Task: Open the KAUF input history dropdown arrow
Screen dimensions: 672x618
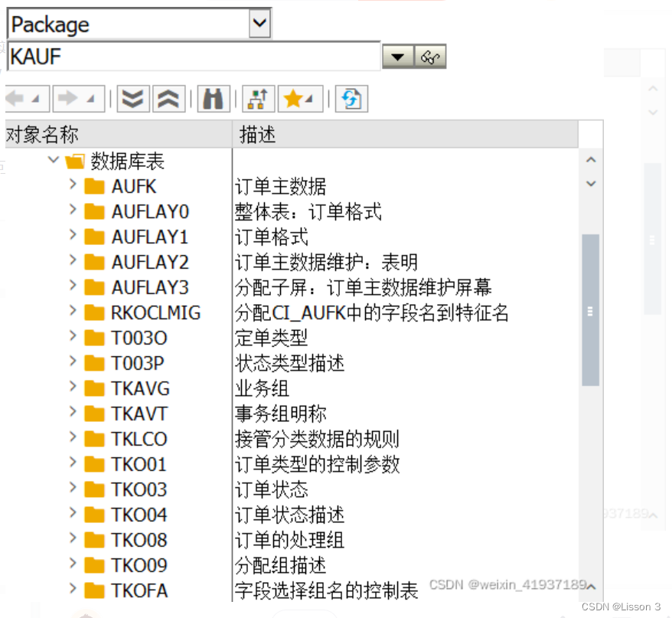Action: tap(397, 55)
